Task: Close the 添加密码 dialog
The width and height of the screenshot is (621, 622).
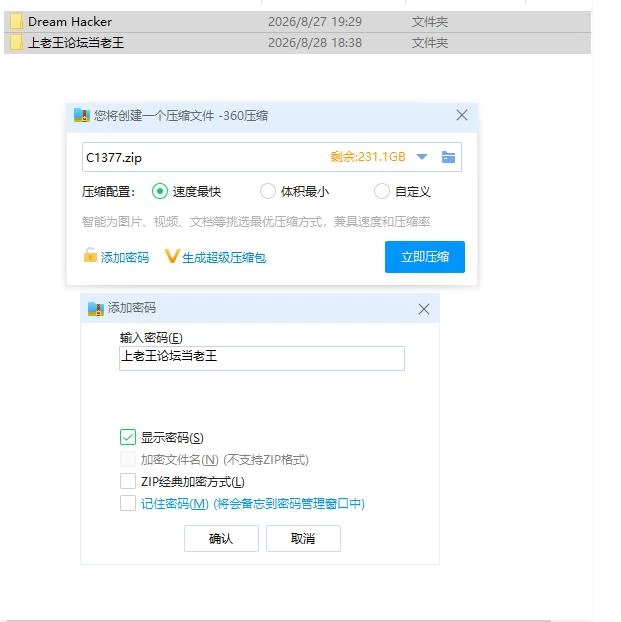Action: pos(424,309)
